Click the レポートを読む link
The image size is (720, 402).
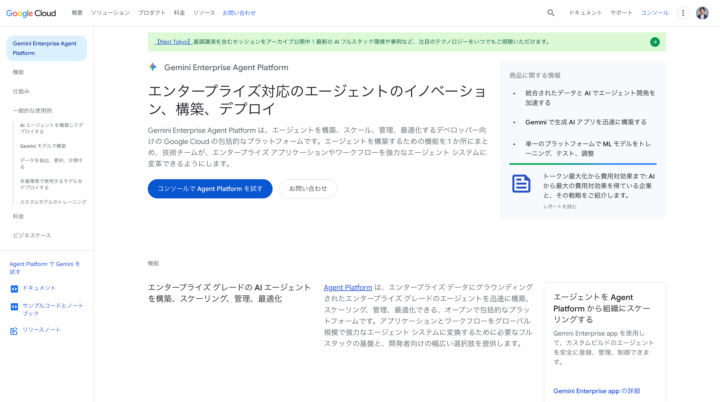(x=560, y=207)
